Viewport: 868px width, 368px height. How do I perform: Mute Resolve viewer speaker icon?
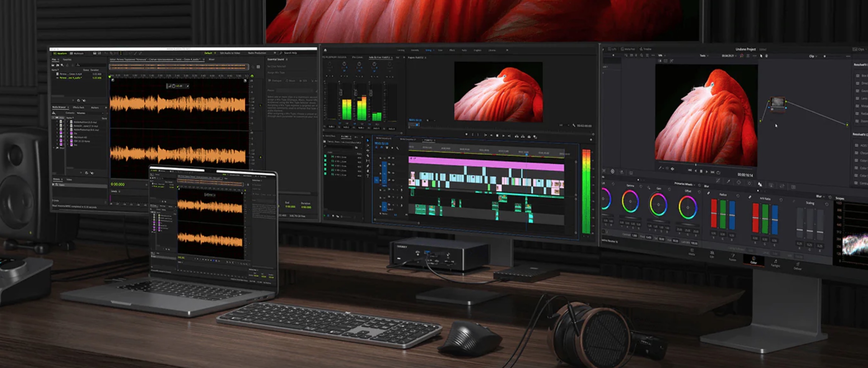[672, 169]
